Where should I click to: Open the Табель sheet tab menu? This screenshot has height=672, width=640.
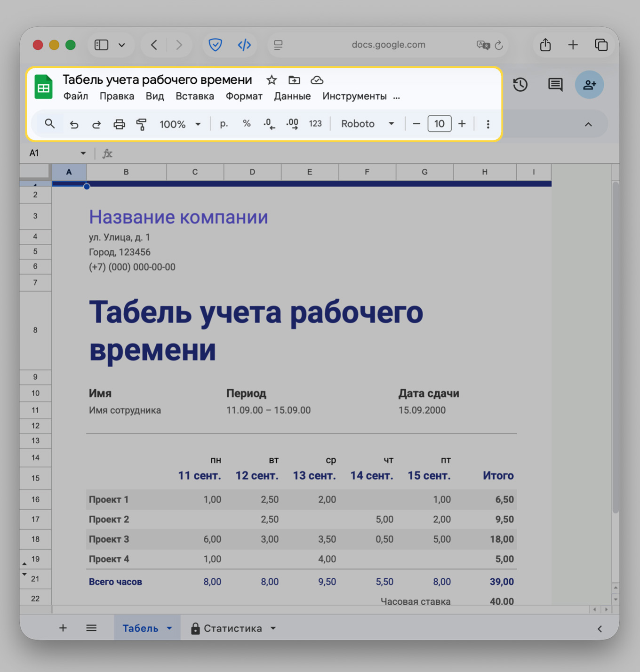(x=169, y=628)
